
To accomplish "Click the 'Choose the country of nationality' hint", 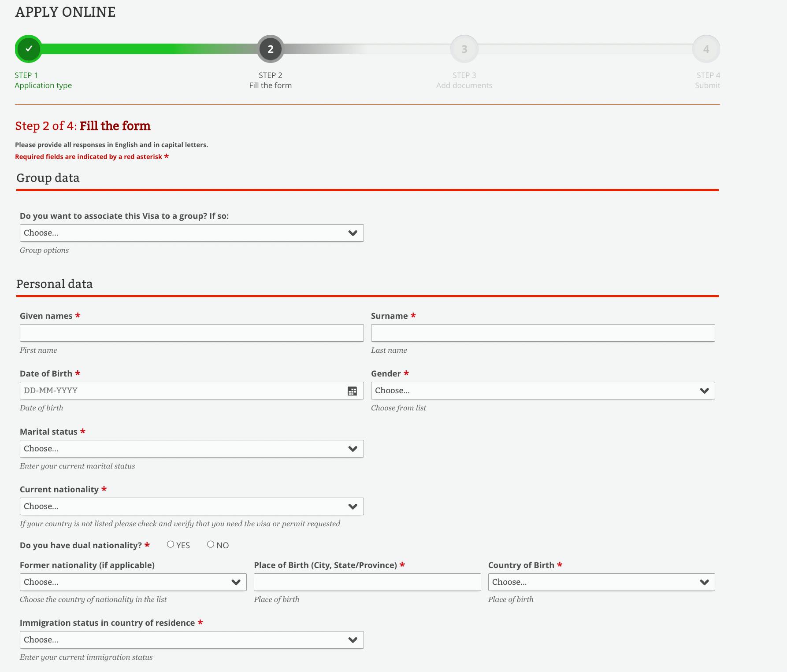I will pyautogui.click(x=93, y=599).
